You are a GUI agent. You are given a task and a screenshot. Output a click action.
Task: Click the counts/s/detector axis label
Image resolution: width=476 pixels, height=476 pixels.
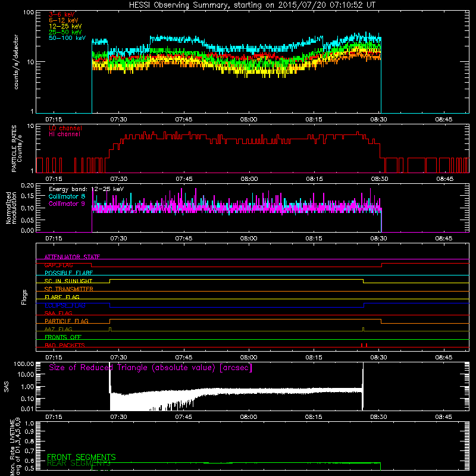[x=16, y=62]
